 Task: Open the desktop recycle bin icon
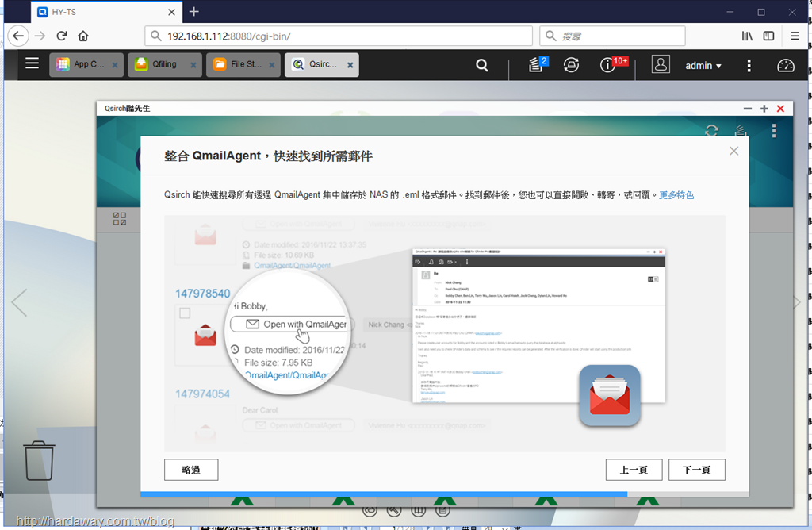[x=39, y=461]
